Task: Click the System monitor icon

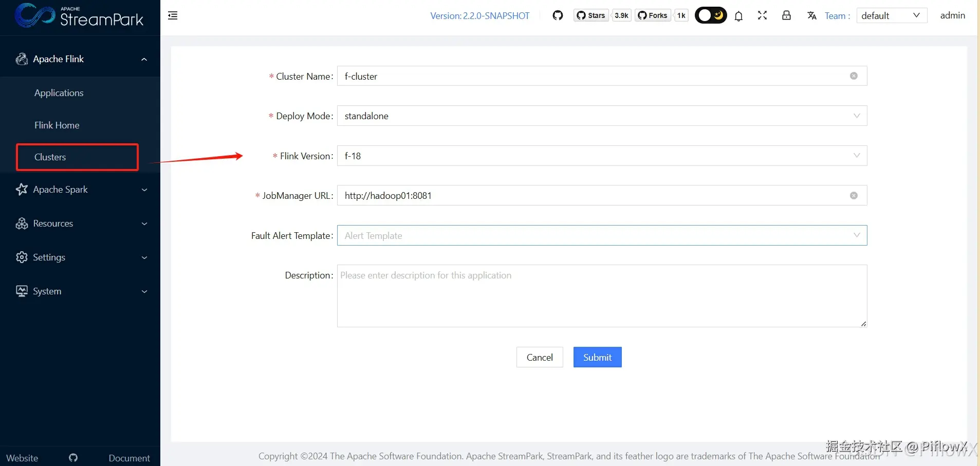Action: point(22,291)
